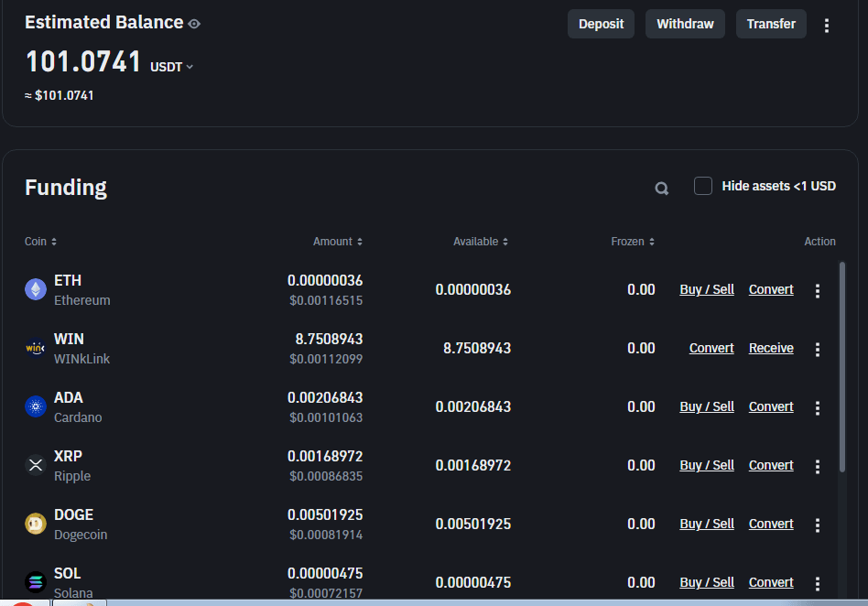Open the balance header three-dot menu

click(827, 26)
